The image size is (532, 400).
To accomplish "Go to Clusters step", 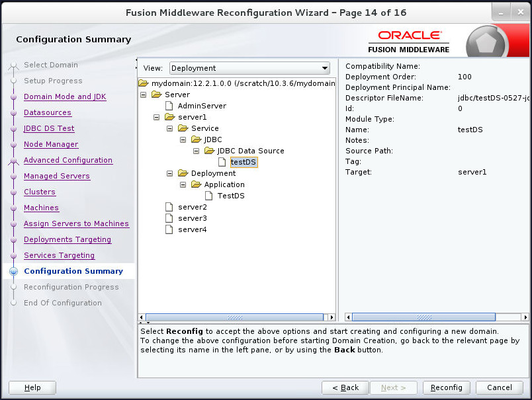I will 39,192.
